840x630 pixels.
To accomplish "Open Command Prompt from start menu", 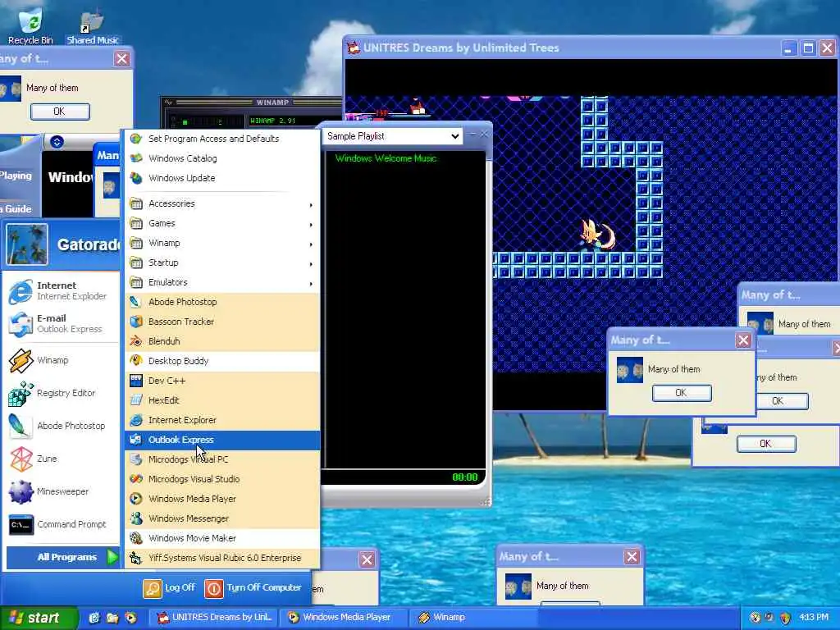I will pos(62,524).
